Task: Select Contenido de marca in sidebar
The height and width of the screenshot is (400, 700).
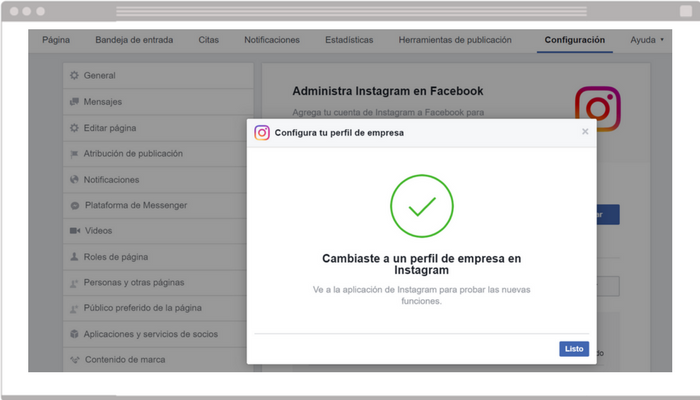Action: (155, 359)
